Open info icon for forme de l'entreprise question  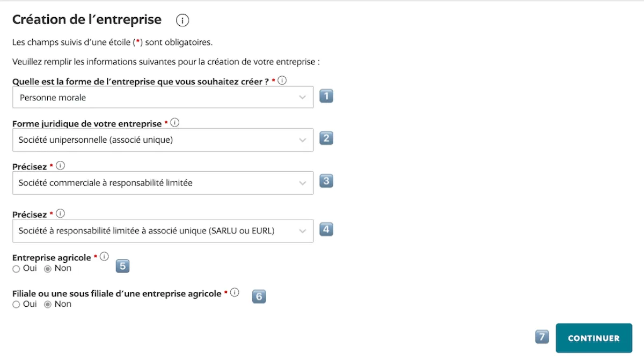click(x=282, y=80)
